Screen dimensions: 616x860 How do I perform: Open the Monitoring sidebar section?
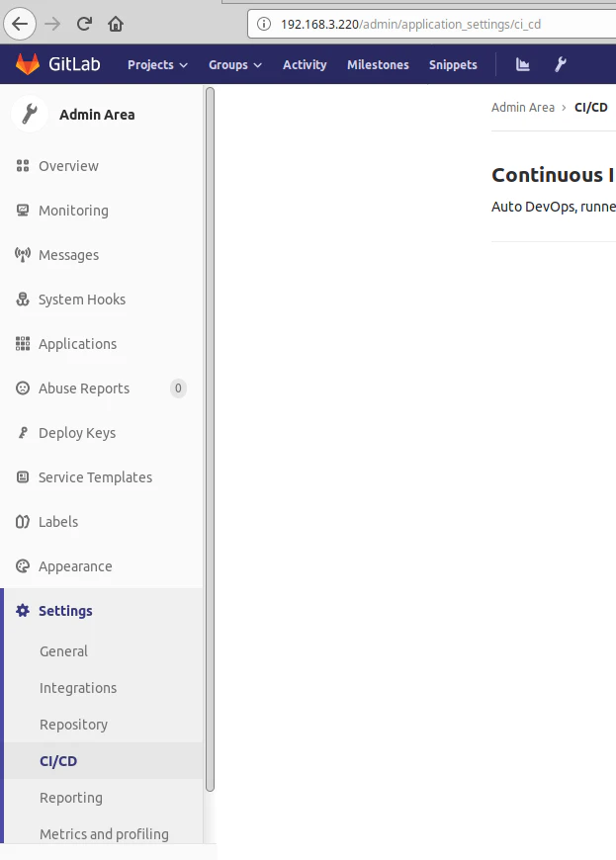click(73, 211)
